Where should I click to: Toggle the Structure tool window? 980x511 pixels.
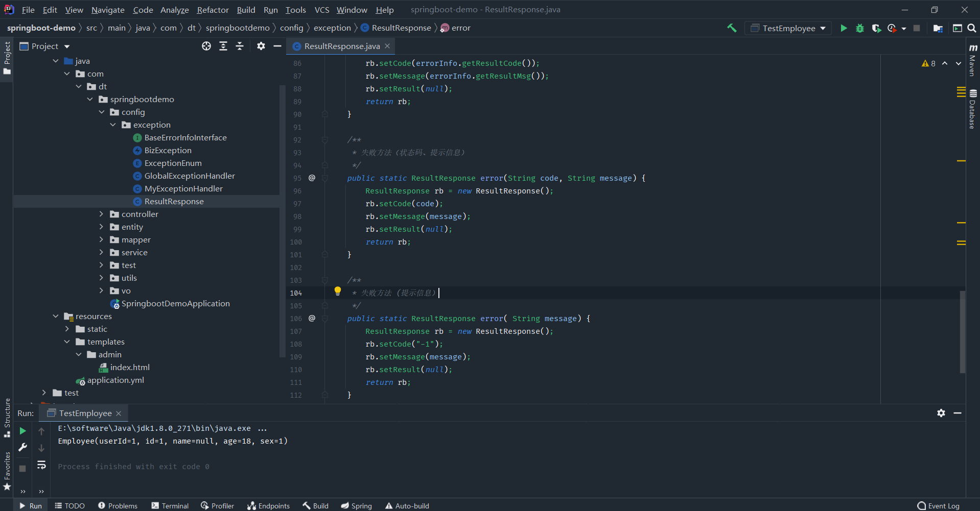click(7, 418)
